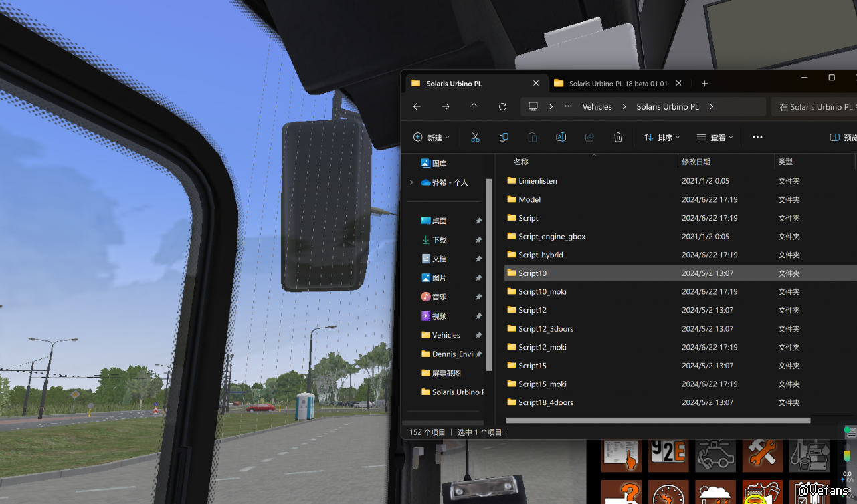
Task: Show hidden breadcrumb folders via the address bar ellipsis
Action: [x=569, y=106]
